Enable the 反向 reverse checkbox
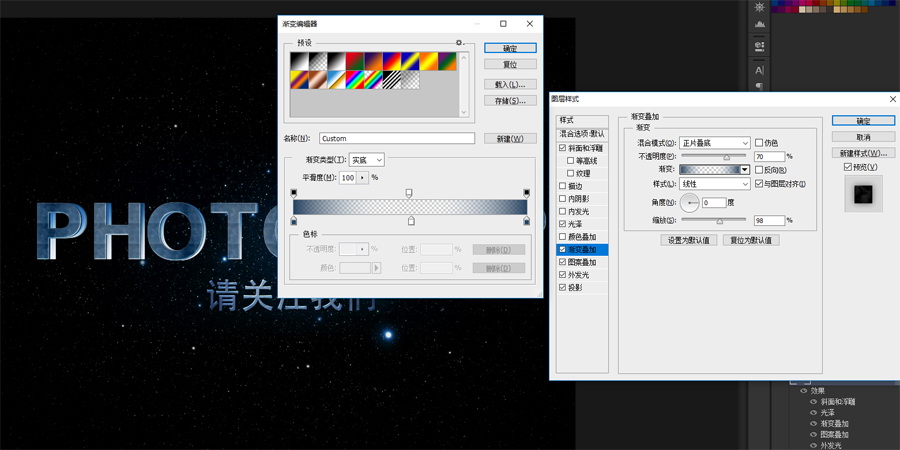Screen dimensions: 900x450 click(759, 170)
